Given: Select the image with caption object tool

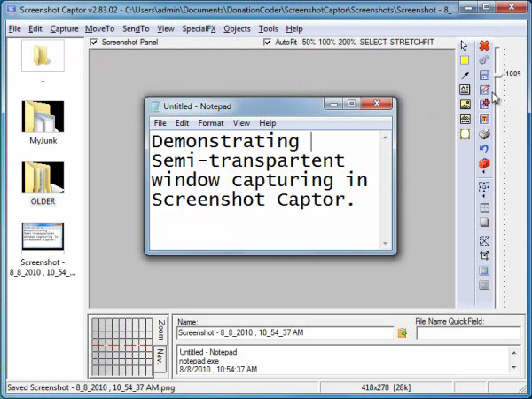Looking at the screenshot, I should (x=465, y=119).
